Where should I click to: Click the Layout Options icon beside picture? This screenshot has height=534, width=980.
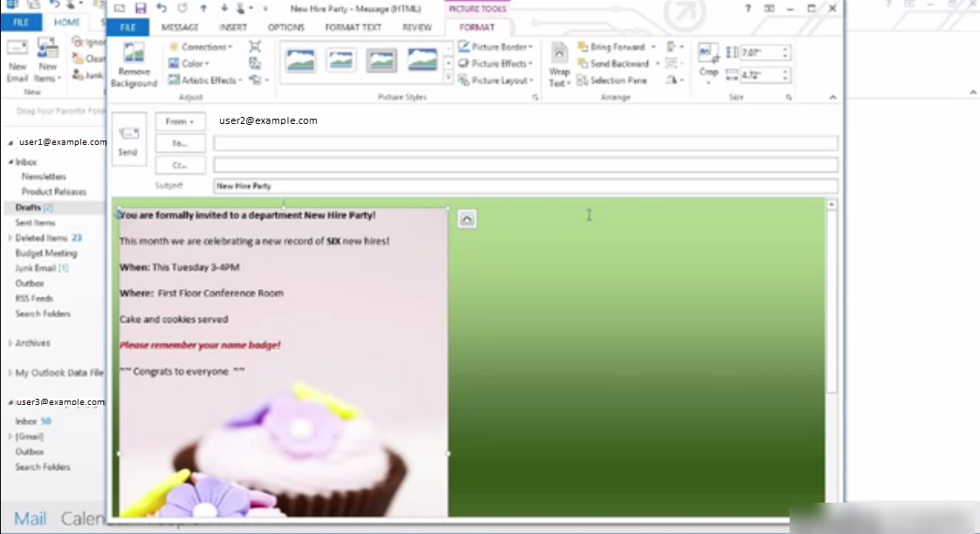point(467,219)
